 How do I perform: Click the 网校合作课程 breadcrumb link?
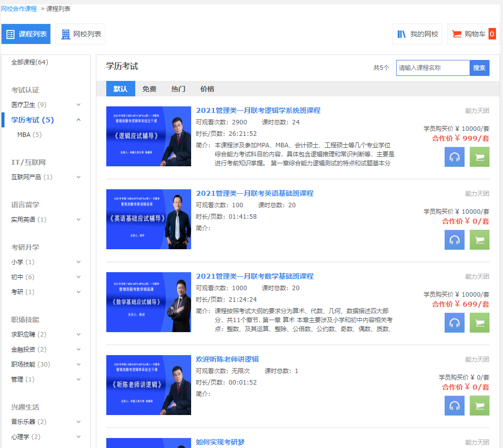point(19,9)
